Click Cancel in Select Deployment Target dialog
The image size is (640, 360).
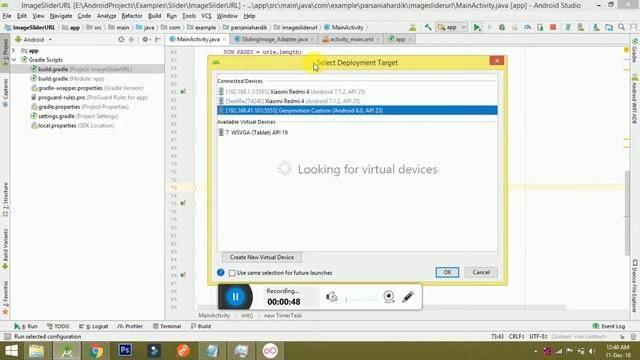click(481, 272)
